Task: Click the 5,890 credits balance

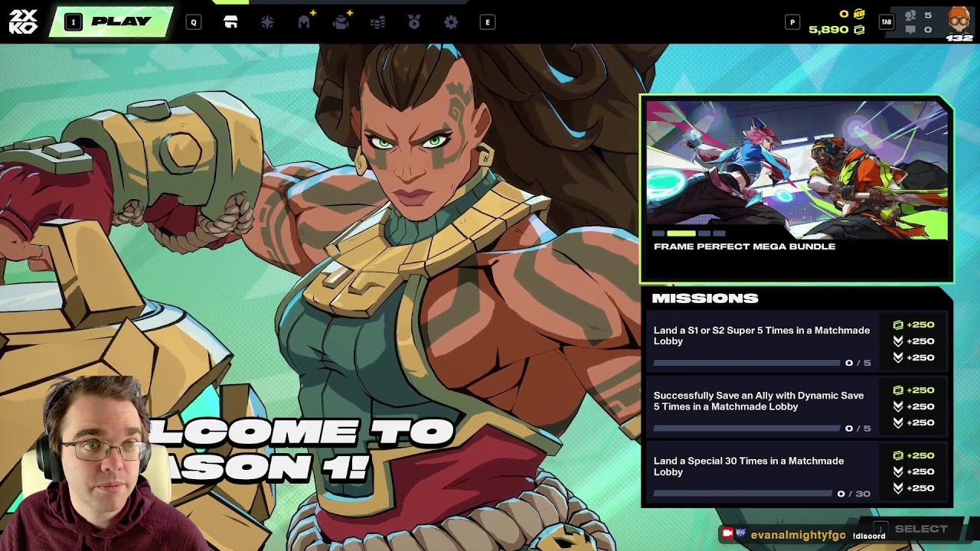Action: [x=828, y=30]
